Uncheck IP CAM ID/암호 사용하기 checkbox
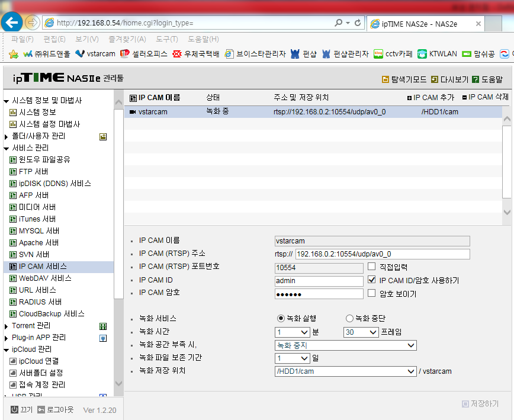The image size is (514, 420). coord(371,280)
